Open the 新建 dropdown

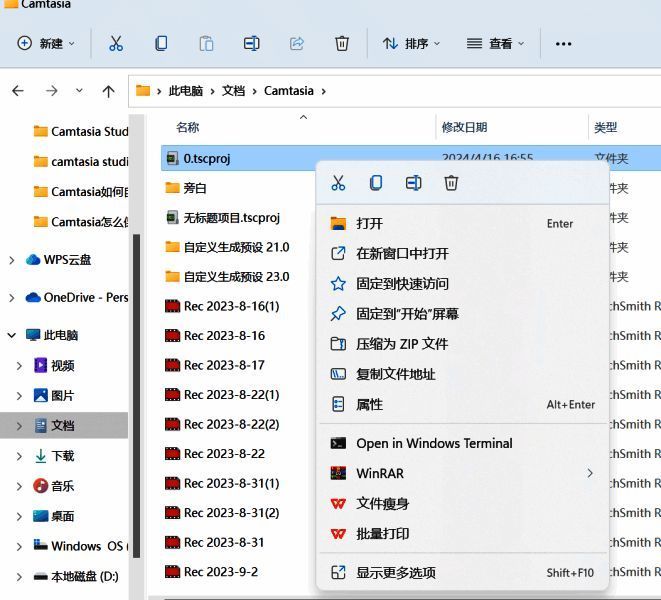(x=46, y=43)
